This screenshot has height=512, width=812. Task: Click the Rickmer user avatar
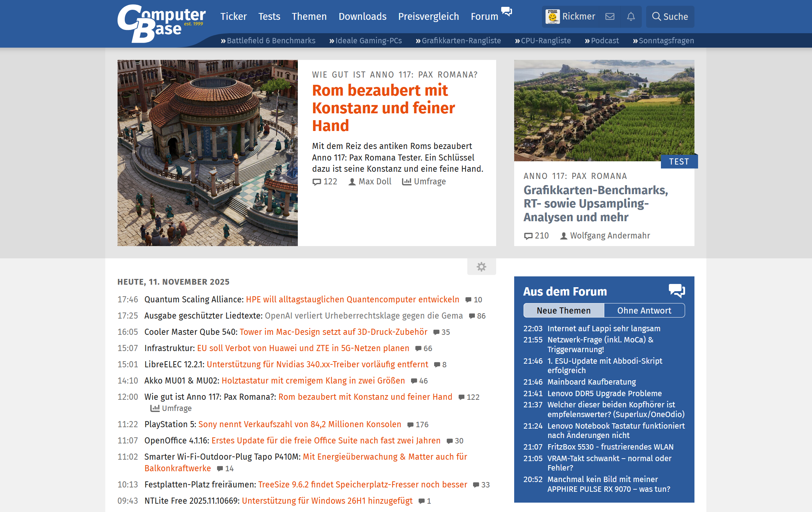tap(552, 17)
